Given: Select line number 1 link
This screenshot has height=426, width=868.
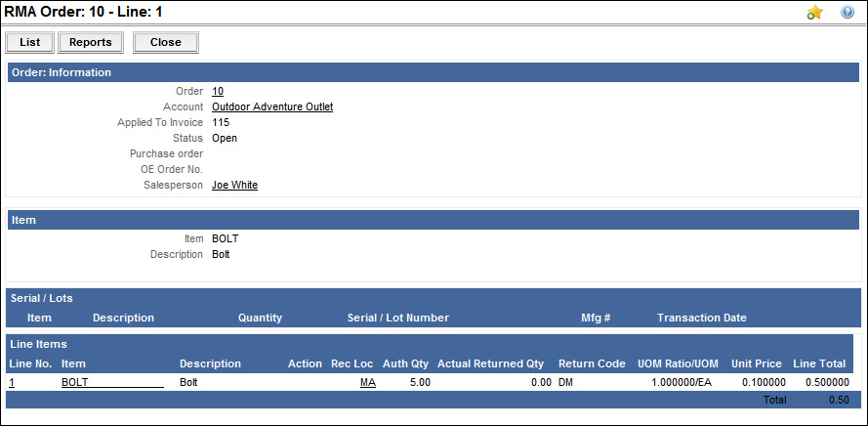Looking at the screenshot, I should coord(12,382).
